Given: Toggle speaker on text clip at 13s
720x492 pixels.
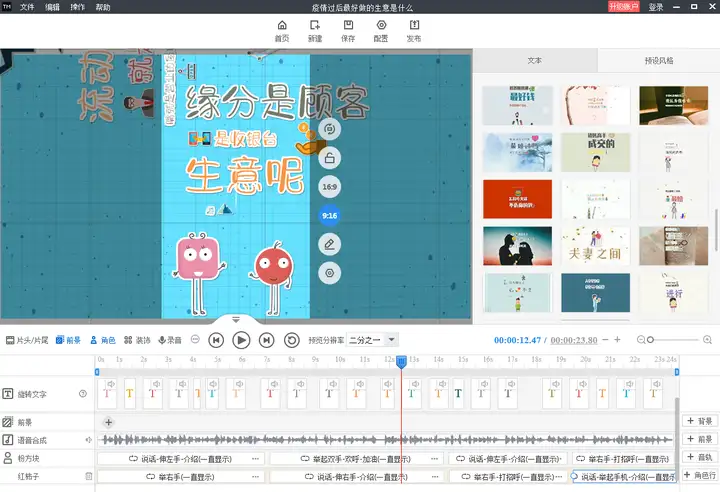Looking at the screenshot, I should (415, 384).
